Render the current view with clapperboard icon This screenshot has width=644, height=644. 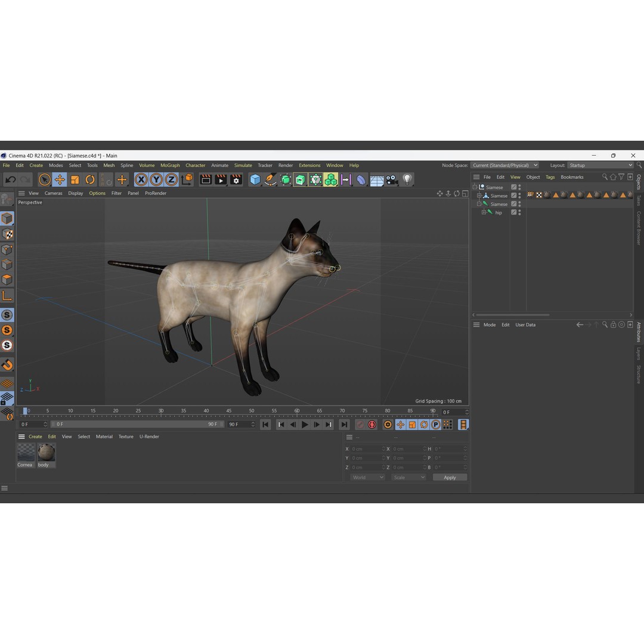pyautogui.click(x=205, y=179)
